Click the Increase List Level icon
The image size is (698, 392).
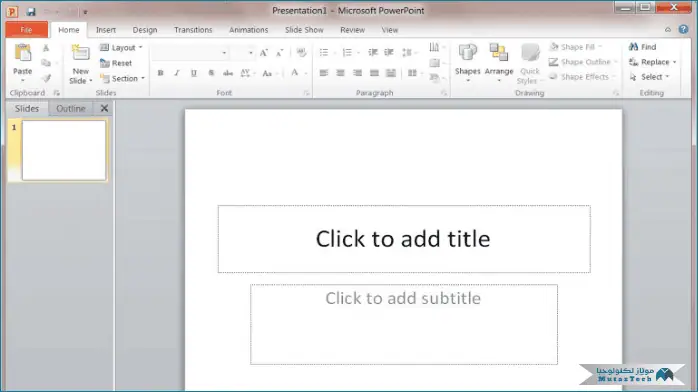[389, 53]
